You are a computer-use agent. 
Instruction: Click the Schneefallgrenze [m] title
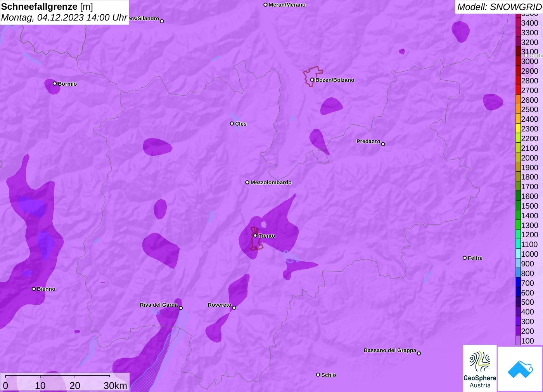(47, 7)
